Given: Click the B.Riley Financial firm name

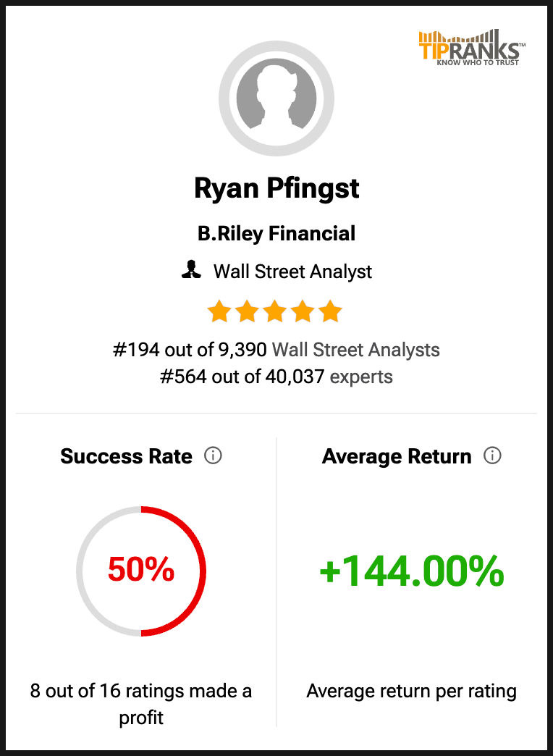Looking at the screenshot, I should point(276,233).
